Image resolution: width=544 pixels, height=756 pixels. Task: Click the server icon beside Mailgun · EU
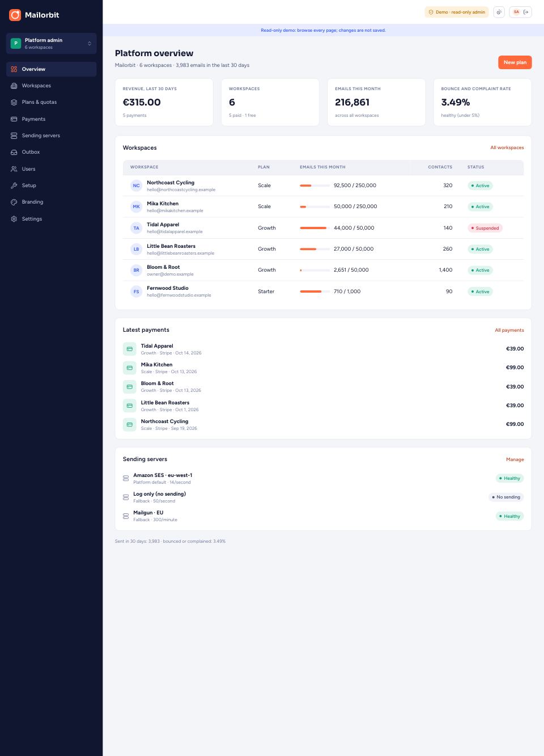pos(126,516)
